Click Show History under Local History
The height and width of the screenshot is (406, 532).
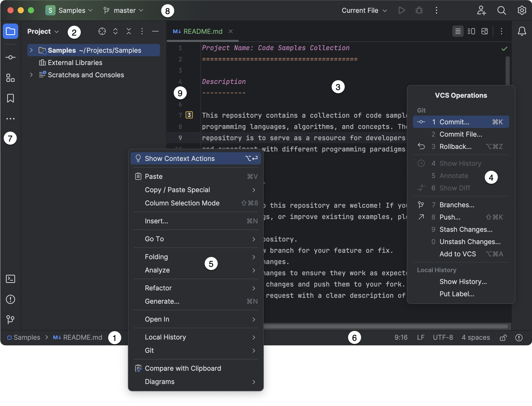(463, 281)
